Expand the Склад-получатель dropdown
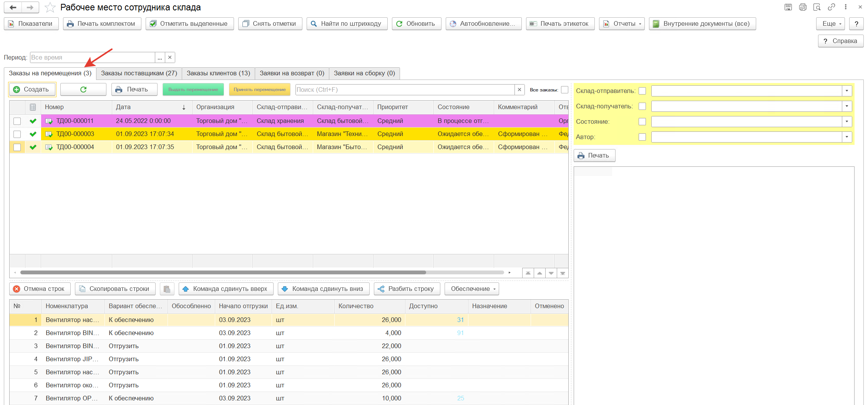The height and width of the screenshot is (405, 868). tap(847, 106)
